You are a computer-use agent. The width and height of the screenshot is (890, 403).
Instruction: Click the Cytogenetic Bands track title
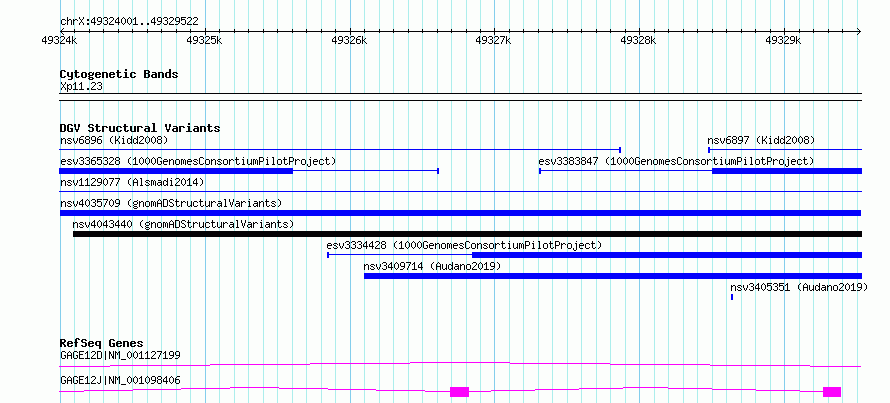point(119,74)
